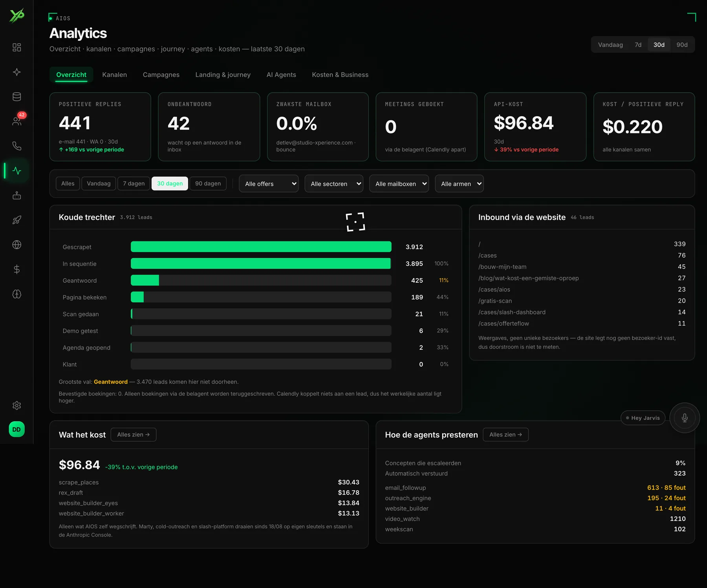Click the /gratis-scan inbound row
707x588 pixels.
click(x=582, y=301)
